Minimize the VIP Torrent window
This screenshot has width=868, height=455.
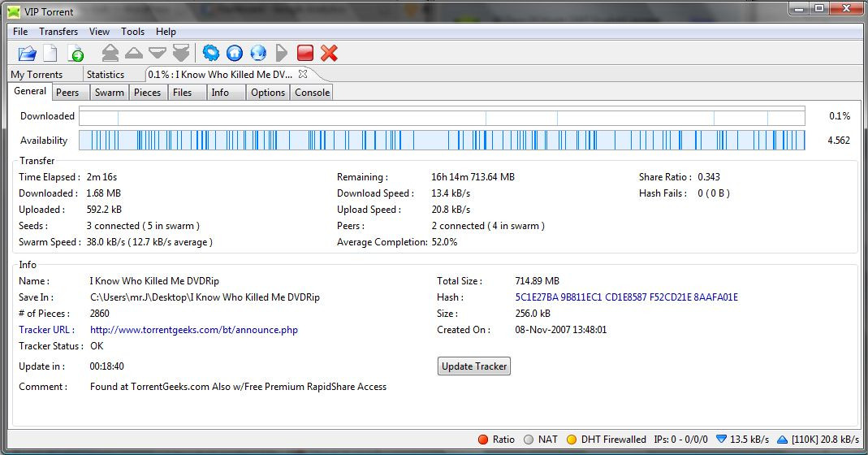[799, 8]
